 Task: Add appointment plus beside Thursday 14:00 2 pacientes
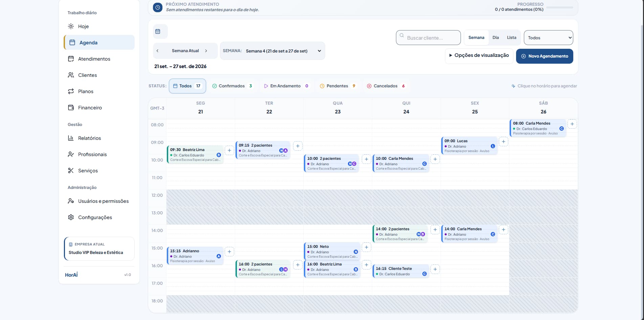click(435, 230)
